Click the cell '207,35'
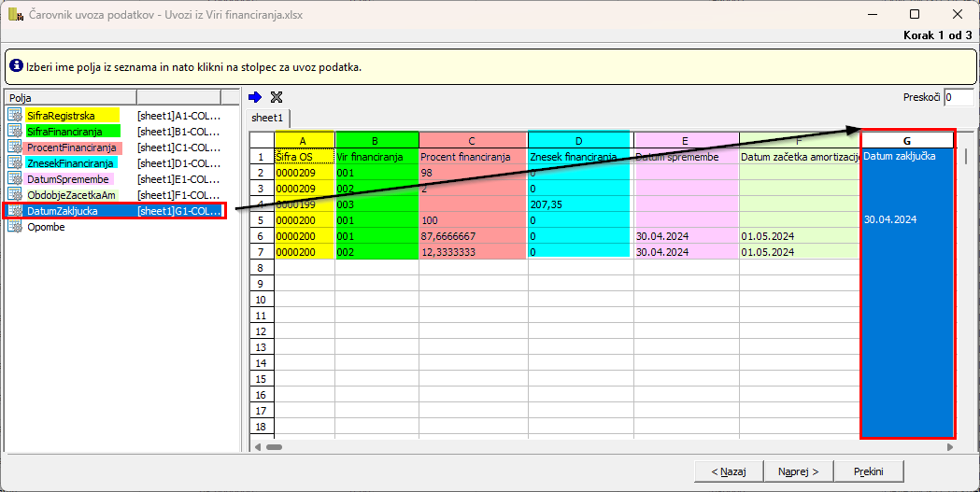980x492 pixels. coord(581,204)
